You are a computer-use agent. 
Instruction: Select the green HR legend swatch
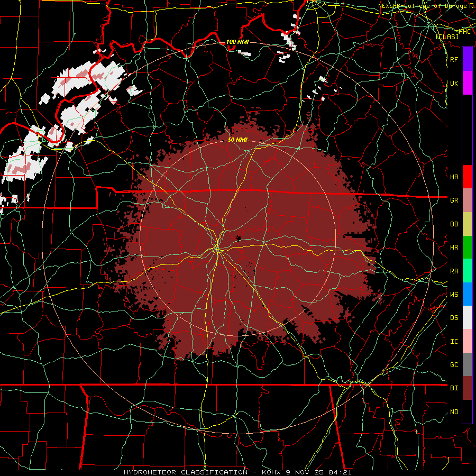pyautogui.click(x=467, y=247)
